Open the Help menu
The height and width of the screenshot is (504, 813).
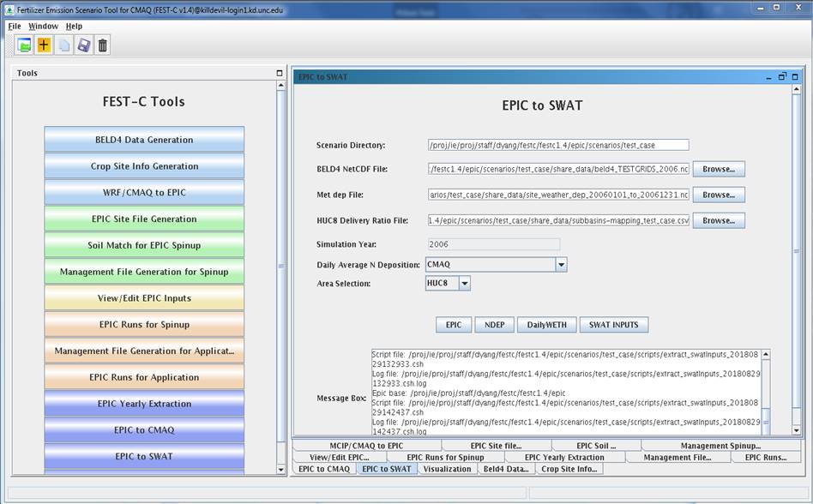(x=74, y=26)
